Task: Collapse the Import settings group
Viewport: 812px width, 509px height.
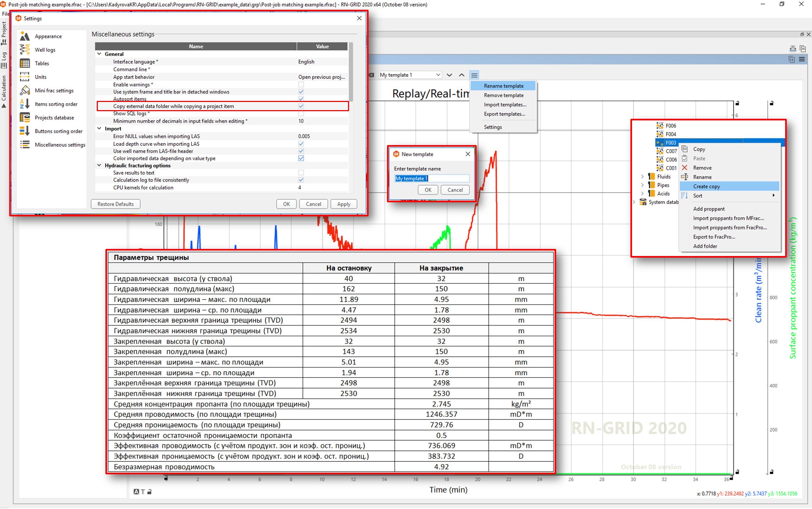Action: point(99,129)
